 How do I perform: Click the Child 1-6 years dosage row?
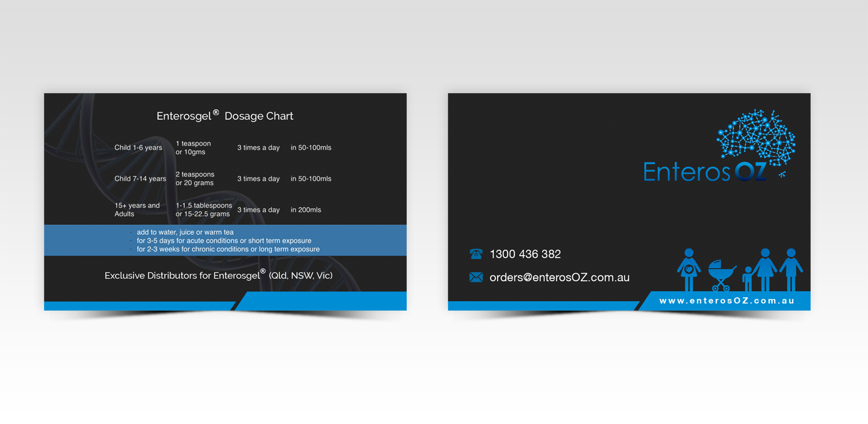[x=138, y=148]
